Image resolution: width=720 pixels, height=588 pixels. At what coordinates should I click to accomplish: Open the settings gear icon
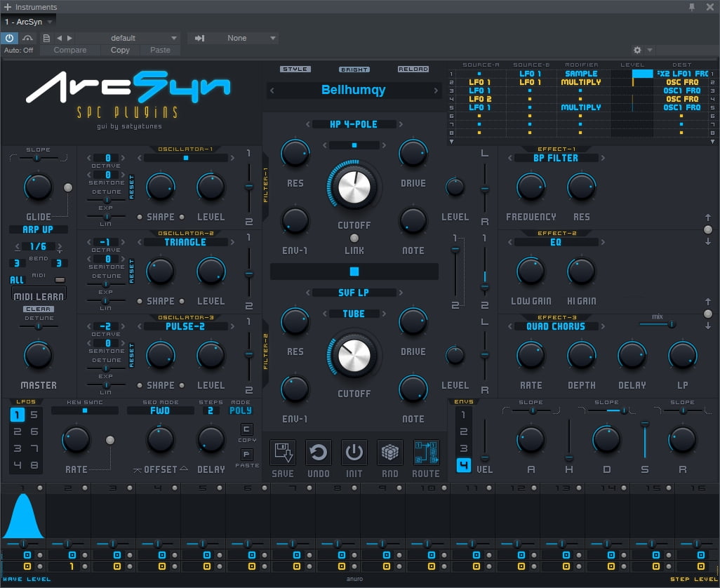tap(637, 50)
